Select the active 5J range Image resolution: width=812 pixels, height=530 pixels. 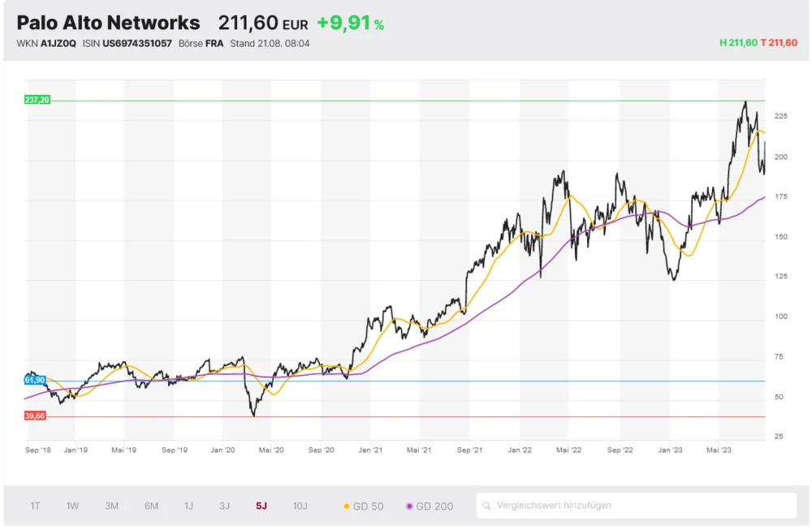[261, 506]
